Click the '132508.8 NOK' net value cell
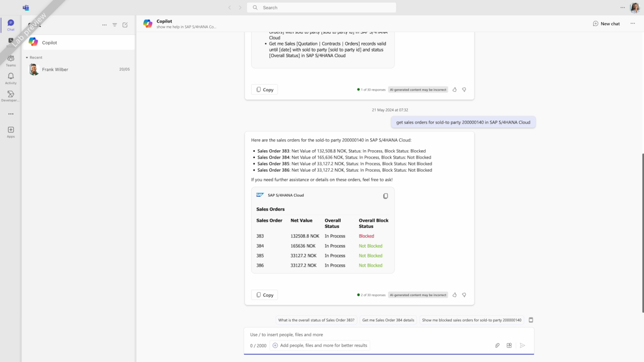This screenshot has height=362, width=644. tap(305, 236)
